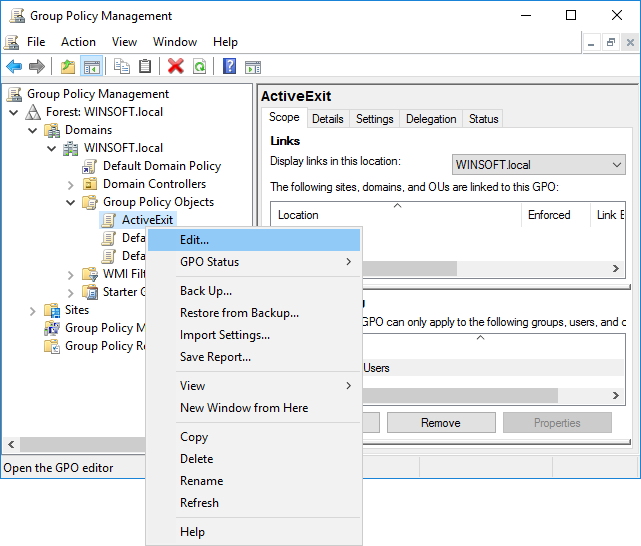Click the Group Policy Modeling icon
The width and height of the screenshot is (641, 546).
(52, 328)
